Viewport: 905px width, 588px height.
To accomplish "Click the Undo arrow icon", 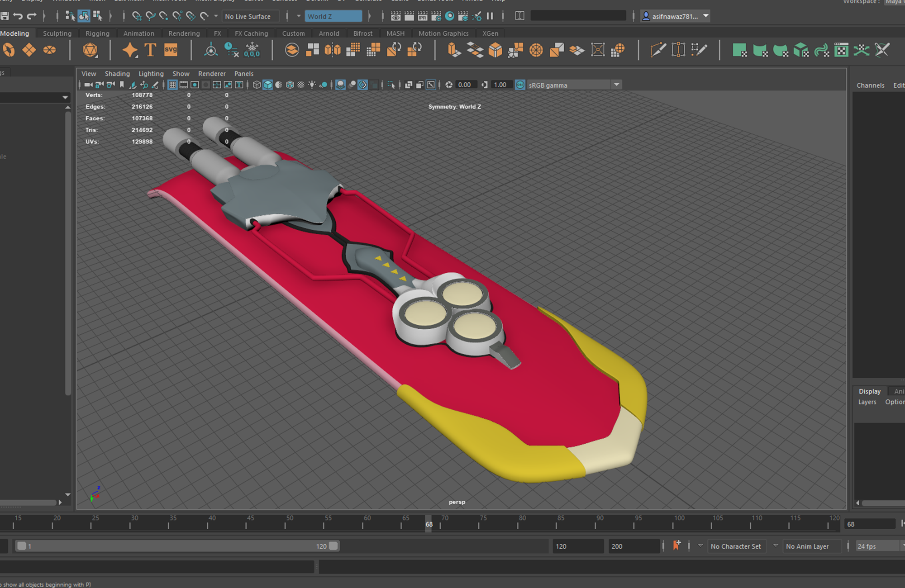I will coord(18,16).
